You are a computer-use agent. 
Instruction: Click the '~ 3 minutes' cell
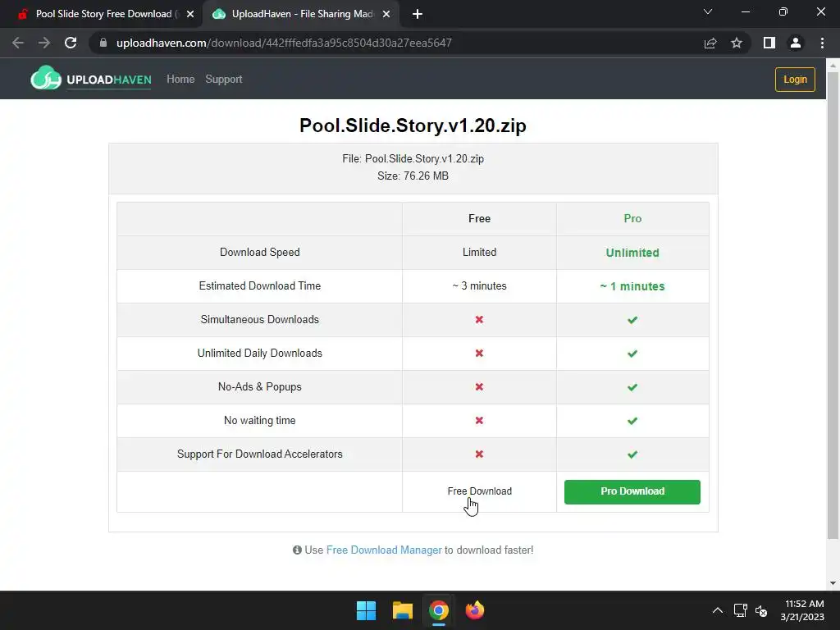click(x=479, y=286)
